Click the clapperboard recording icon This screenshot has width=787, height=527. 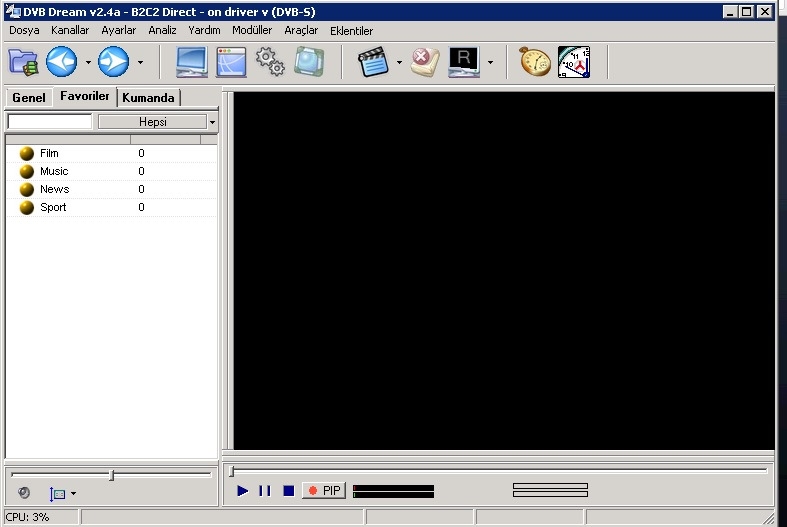point(374,62)
